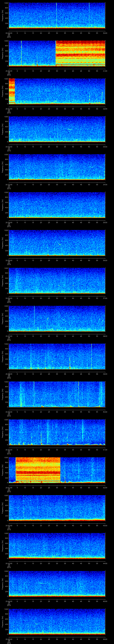This screenshot has height=644, width=114.
Task: Click the '36:00' end time label
Action: click(x=105, y=260)
